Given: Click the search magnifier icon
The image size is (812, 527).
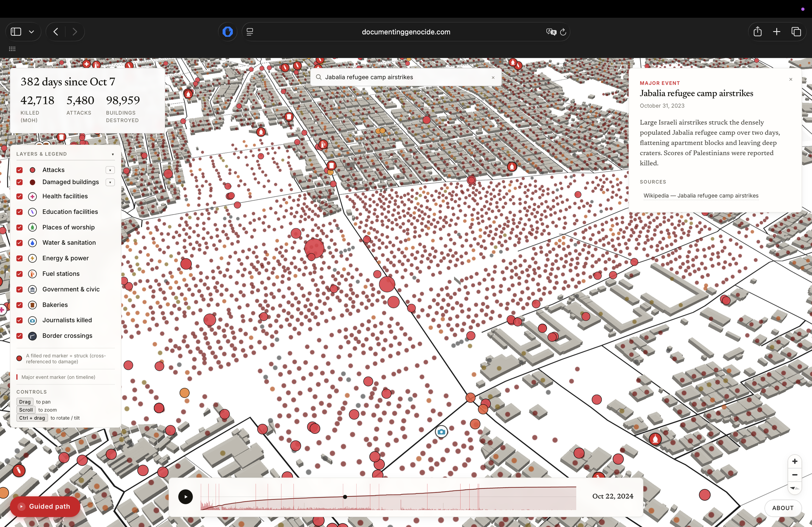Looking at the screenshot, I should point(318,77).
